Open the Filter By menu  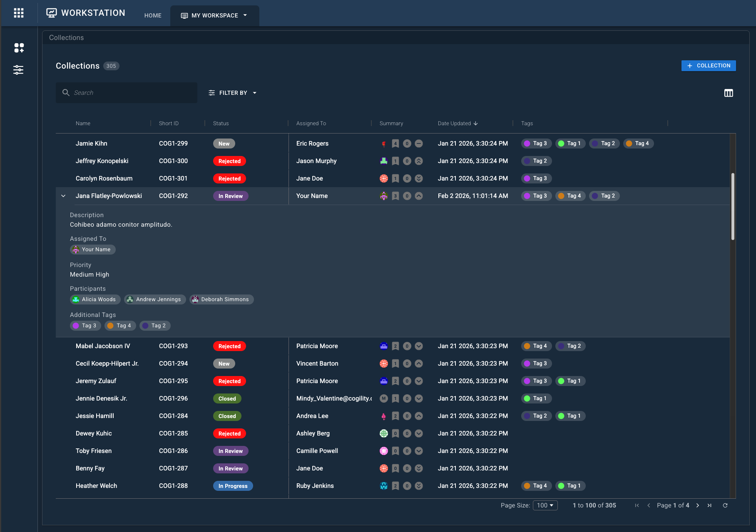click(x=232, y=92)
